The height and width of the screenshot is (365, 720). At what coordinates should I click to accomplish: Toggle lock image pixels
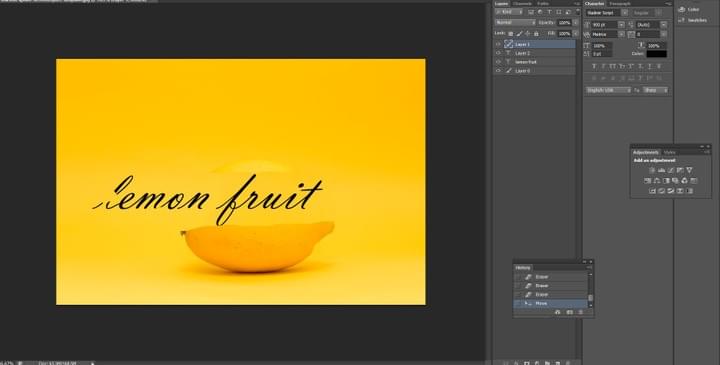(519, 34)
